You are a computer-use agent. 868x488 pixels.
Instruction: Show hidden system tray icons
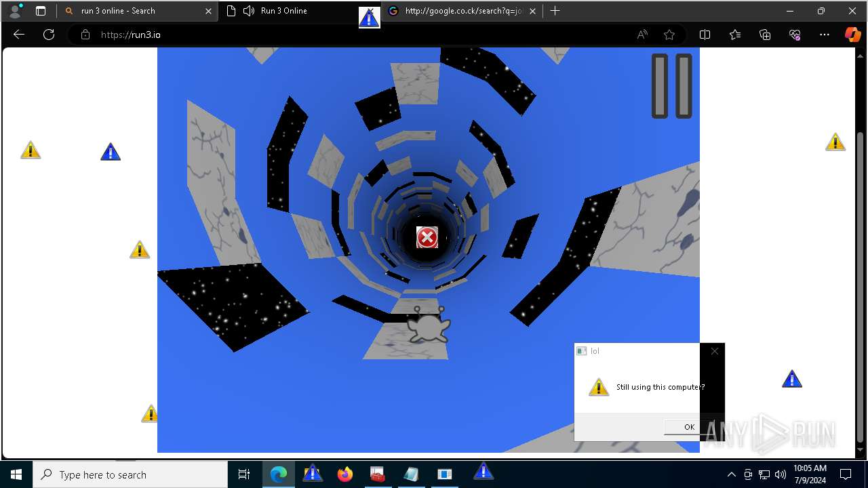point(731,474)
